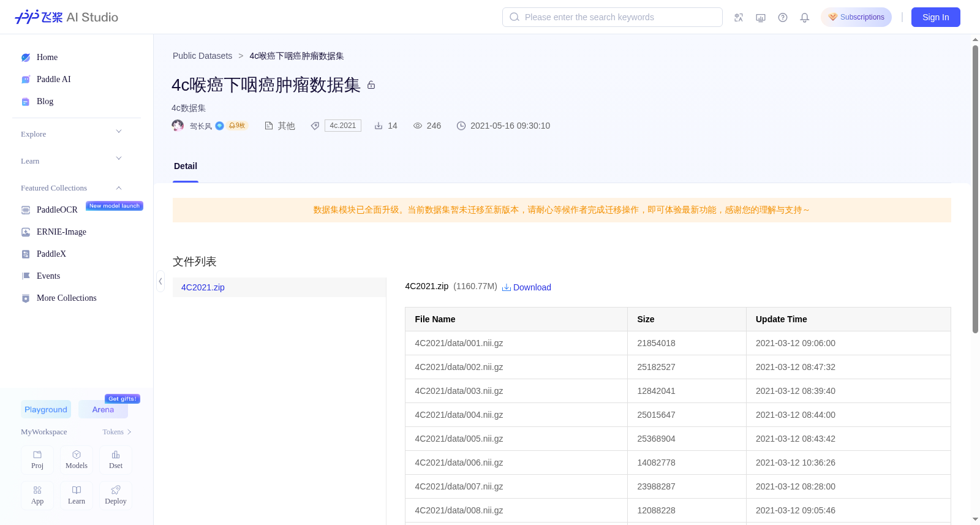Click the Paddle AI sidebar icon
This screenshot has width=980, height=525.
point(26,80)
